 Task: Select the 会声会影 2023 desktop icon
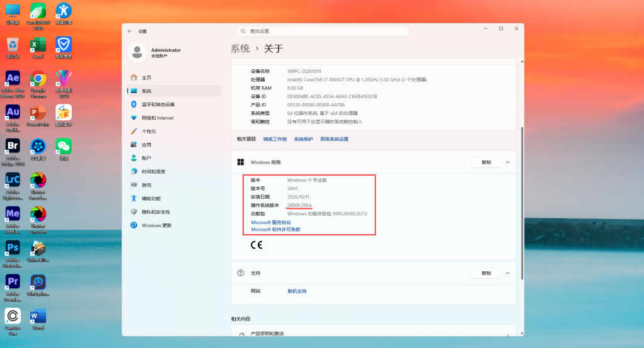[x=64, y=84]
